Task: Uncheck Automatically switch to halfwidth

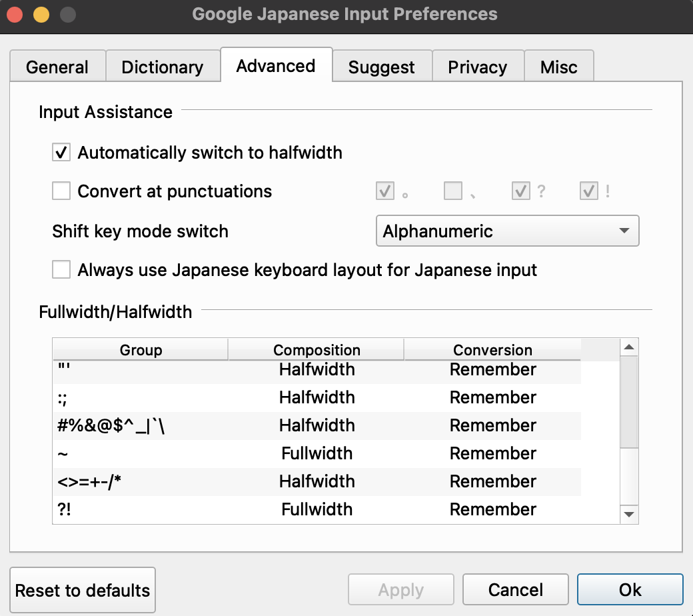Action: coord(61,153)
